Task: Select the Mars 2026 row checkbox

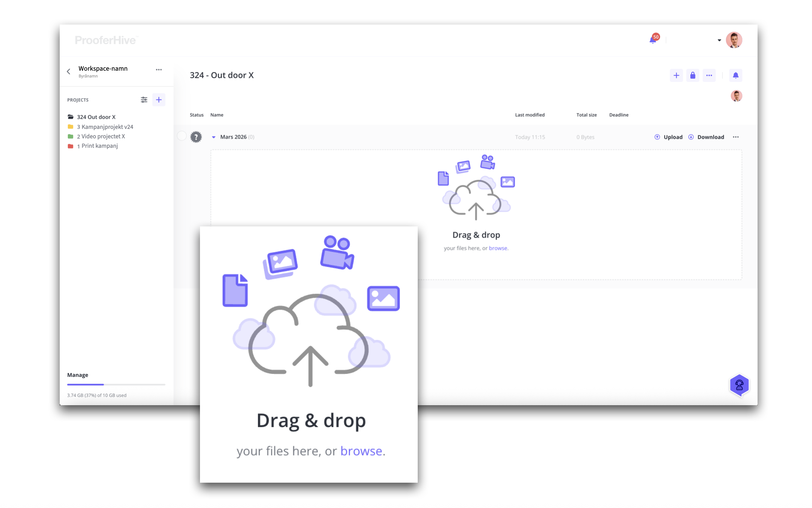Action: pyautogui.click(x=182, y=136)
